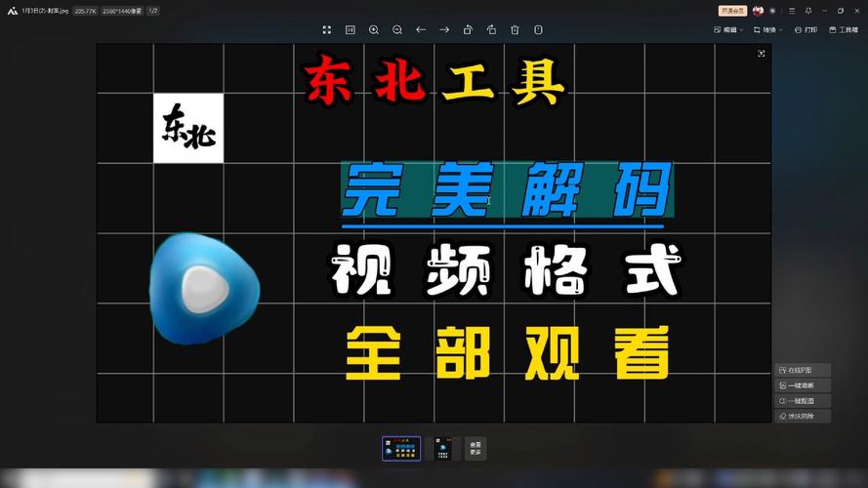This screenshot has height=488, width=868.
Task: Pin the window on top
Action: pos(808,11)
